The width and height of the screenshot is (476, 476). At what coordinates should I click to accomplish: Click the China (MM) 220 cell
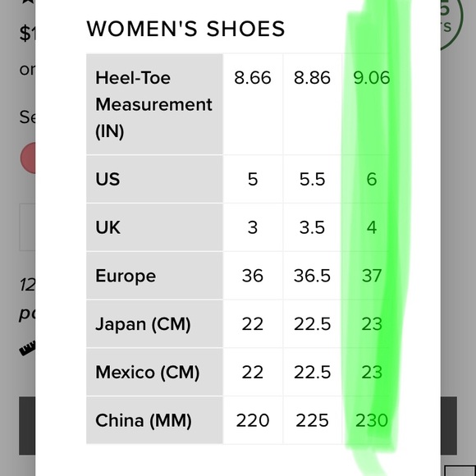click(253, 420)
